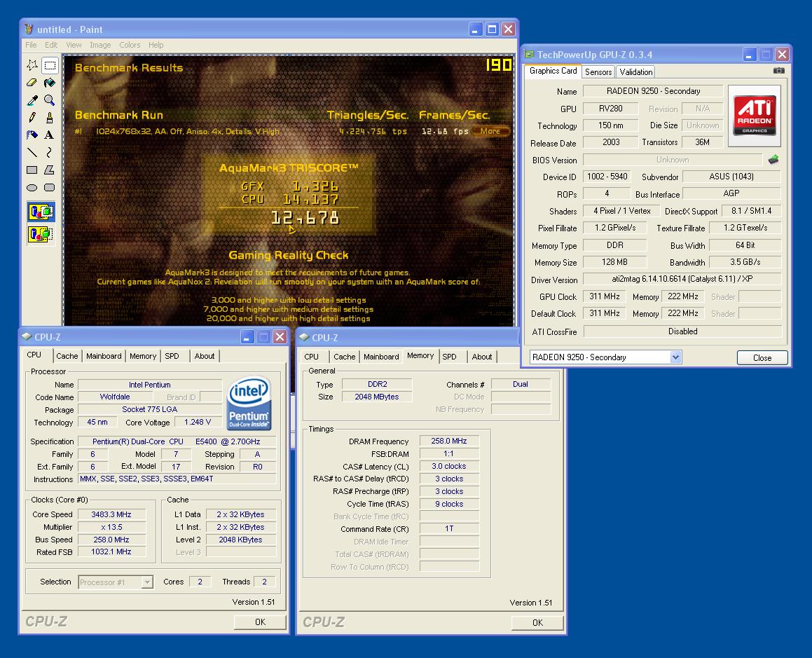Click the GPU-Z title bar app icon
812x658 pixels.
(x=529, y=55)
